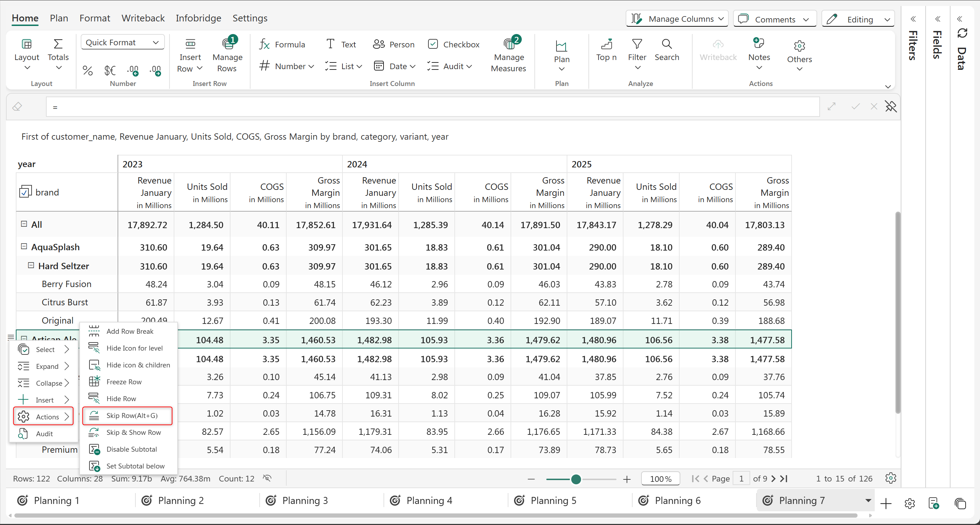Insert a Formula column
Screen dimensions: 980x525
[x=282, y=45]
